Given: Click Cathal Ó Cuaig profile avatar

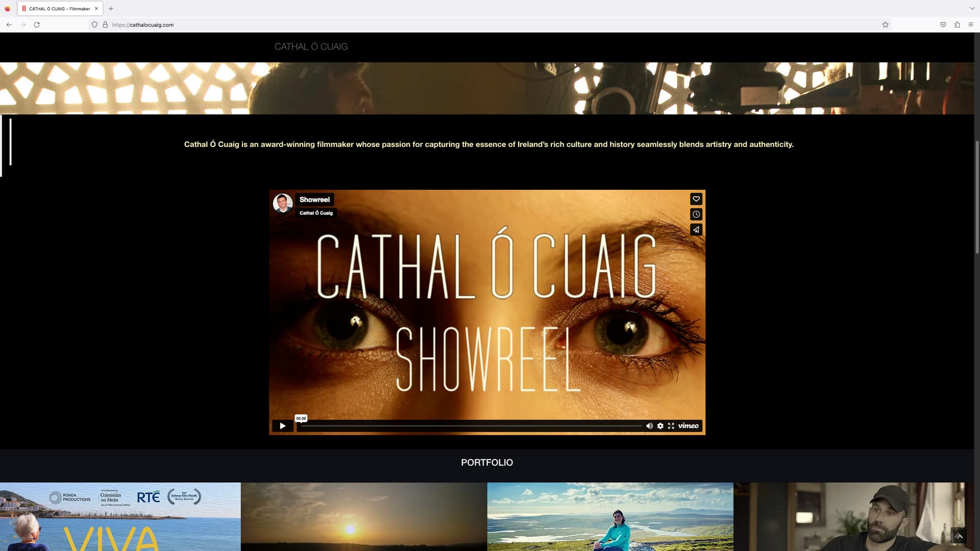Looking at the screenshot, I should coord(283,203).
